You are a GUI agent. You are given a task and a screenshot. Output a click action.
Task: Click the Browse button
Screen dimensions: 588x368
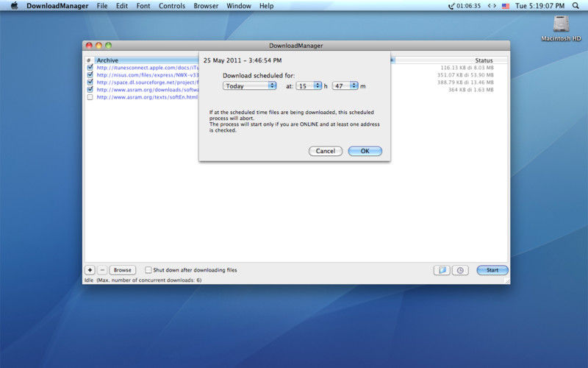click(123, 270)
